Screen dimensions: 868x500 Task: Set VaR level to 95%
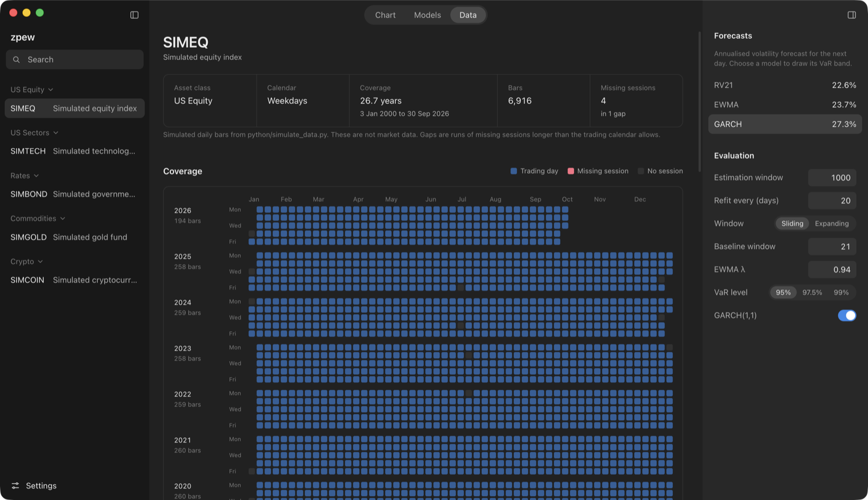[x=783, y=293]
